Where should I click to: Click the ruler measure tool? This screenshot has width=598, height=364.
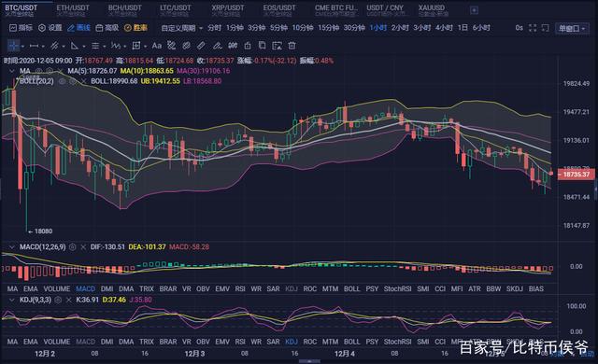pyautogui.click(x=202, y=46)
